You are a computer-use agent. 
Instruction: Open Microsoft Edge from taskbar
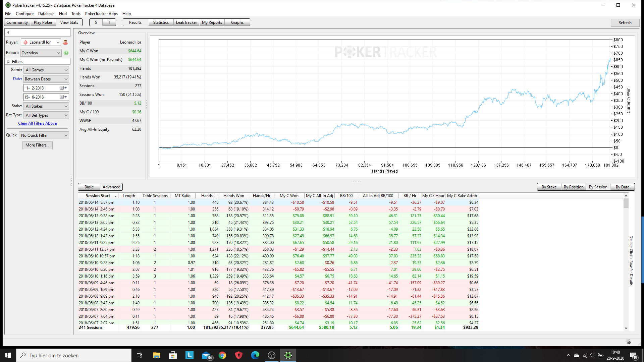pyautogui.click(x=255, y=355)
